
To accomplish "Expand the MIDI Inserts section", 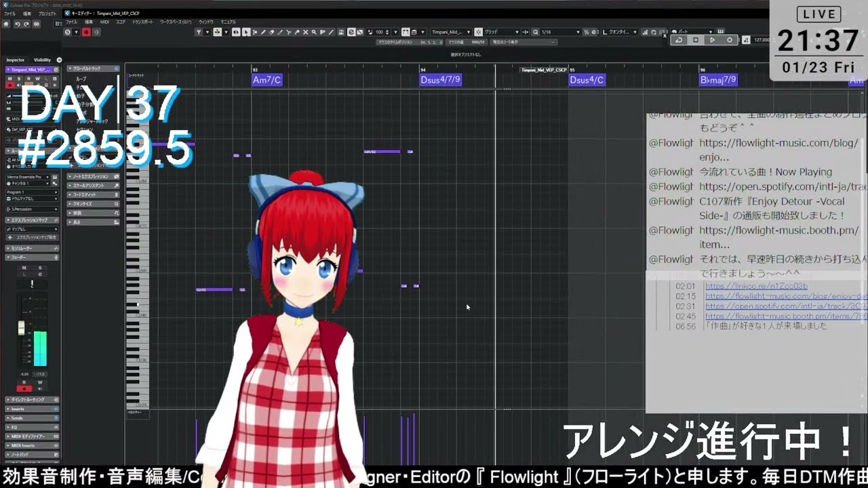I will point(32,445).
